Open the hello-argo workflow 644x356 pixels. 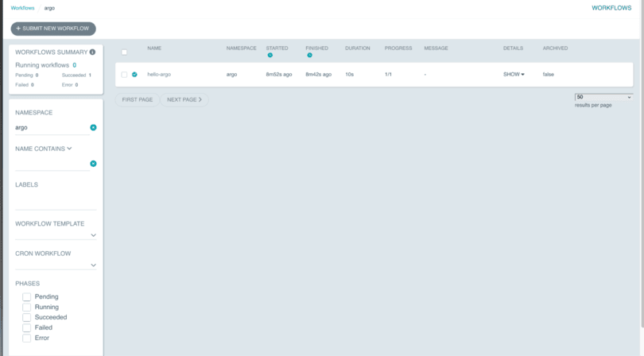pos(159,75)
